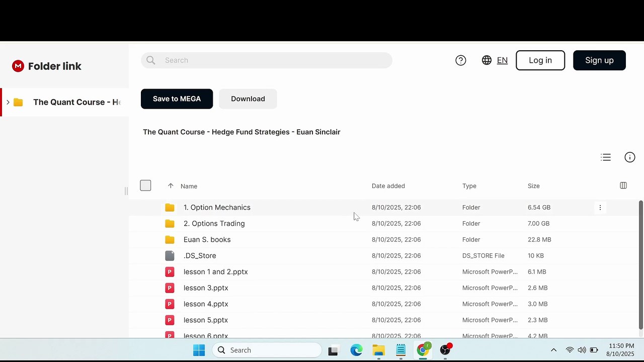Click the "DS_STORE File" type cell

coord(484,255)
